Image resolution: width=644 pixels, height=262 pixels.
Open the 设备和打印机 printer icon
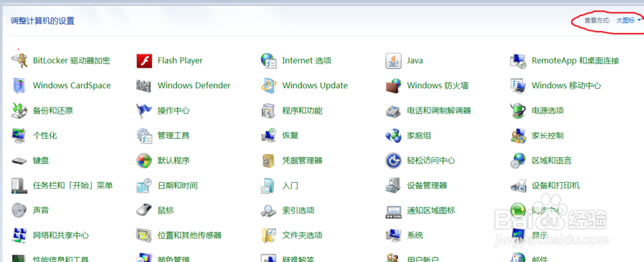[518, 185]
